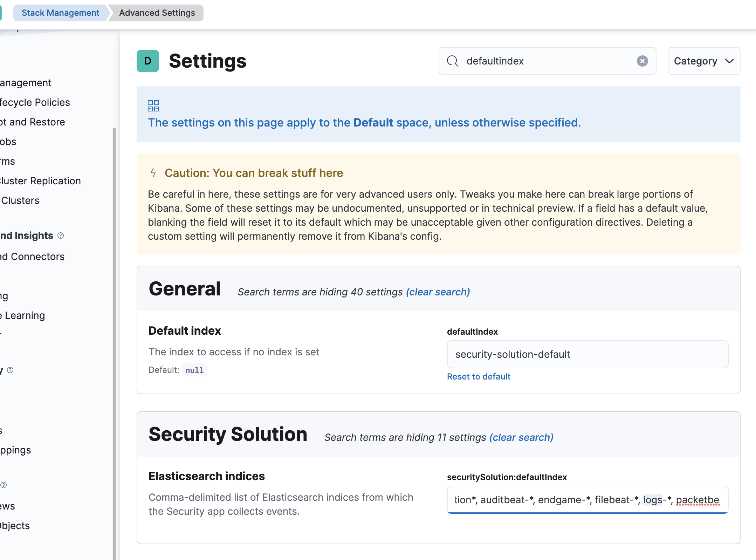Click the search magnifier icon

452,61
